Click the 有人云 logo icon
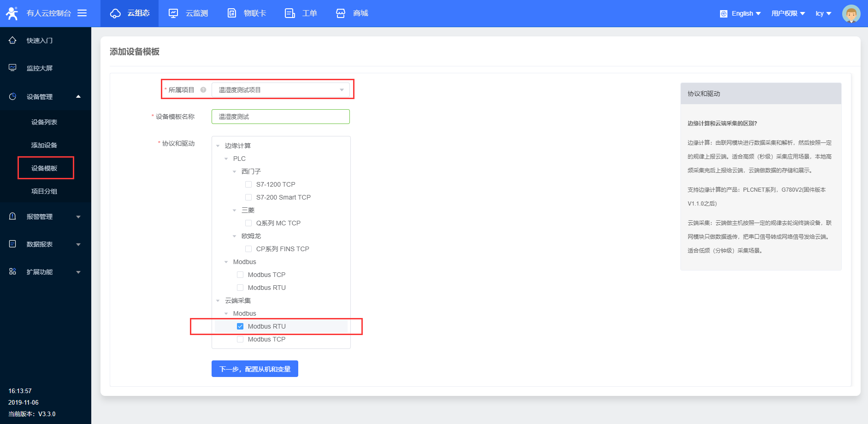This screenshot has height=424, width=868. [12, 13]
